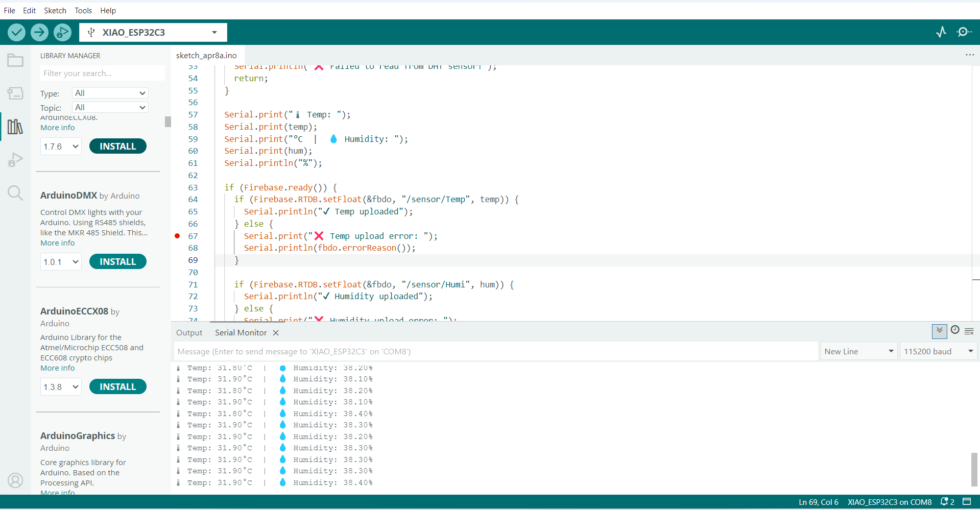Install the version 1.7.6 library

118,146
